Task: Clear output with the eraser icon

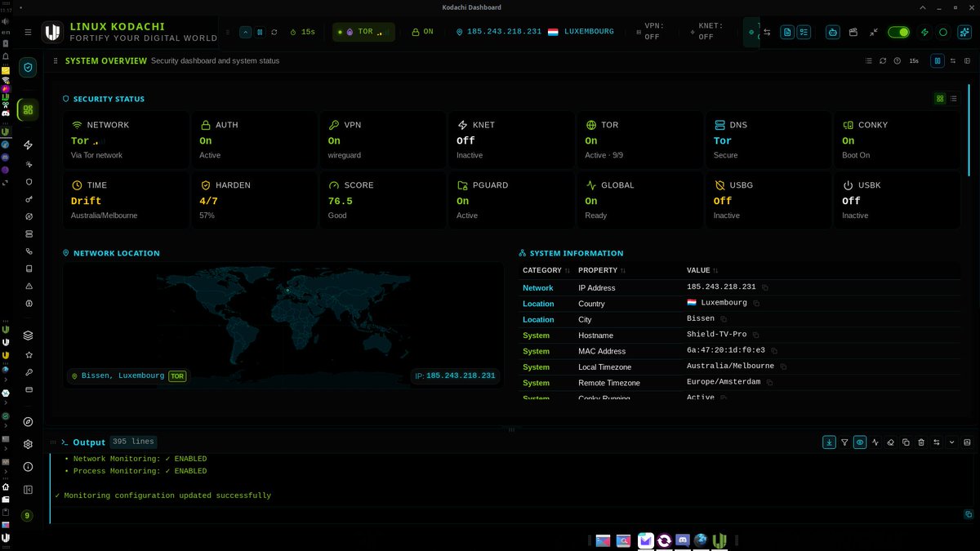Action: (x=891, y=442)
